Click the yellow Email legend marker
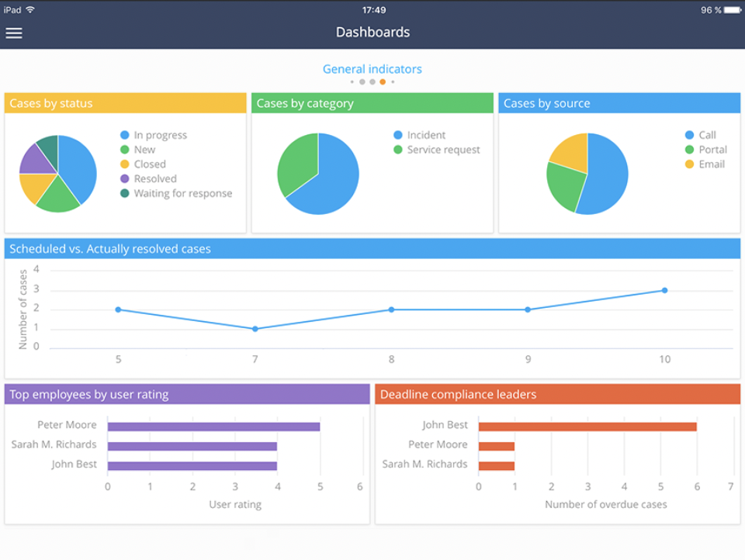 688,164
